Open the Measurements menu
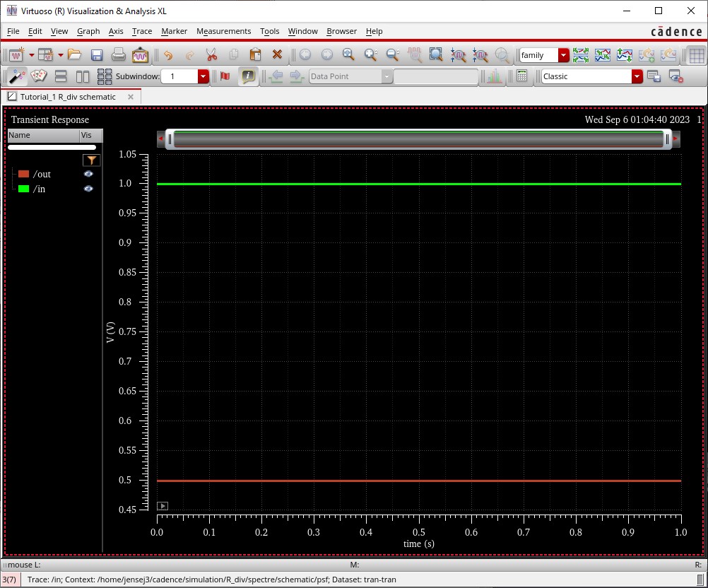Screen dimensions: 708x588 tap(224, 31)
